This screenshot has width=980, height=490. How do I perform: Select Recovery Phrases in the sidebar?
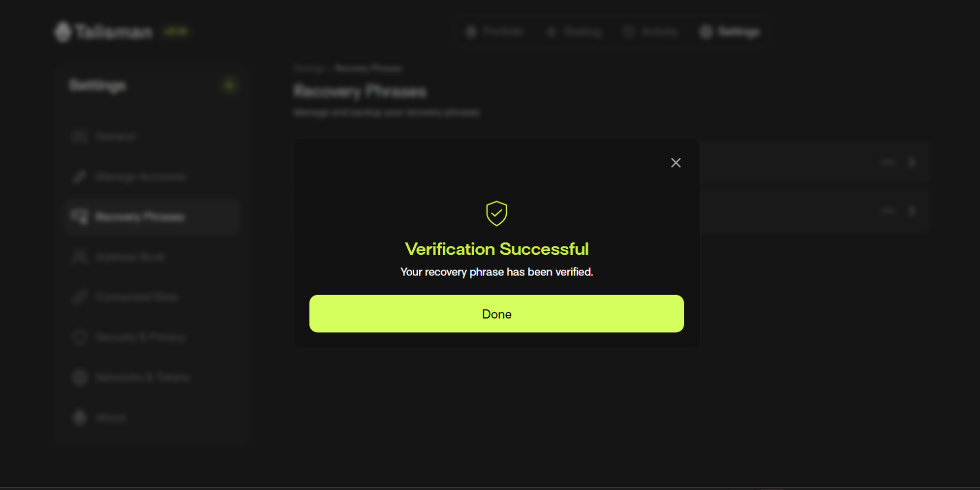tap(139, 217)
